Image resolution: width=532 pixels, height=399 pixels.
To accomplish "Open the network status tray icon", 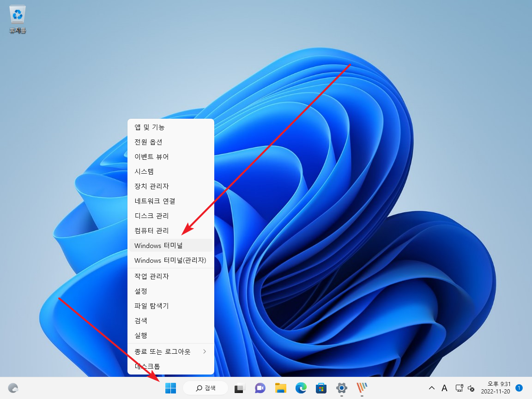I will tap(459, 388).
